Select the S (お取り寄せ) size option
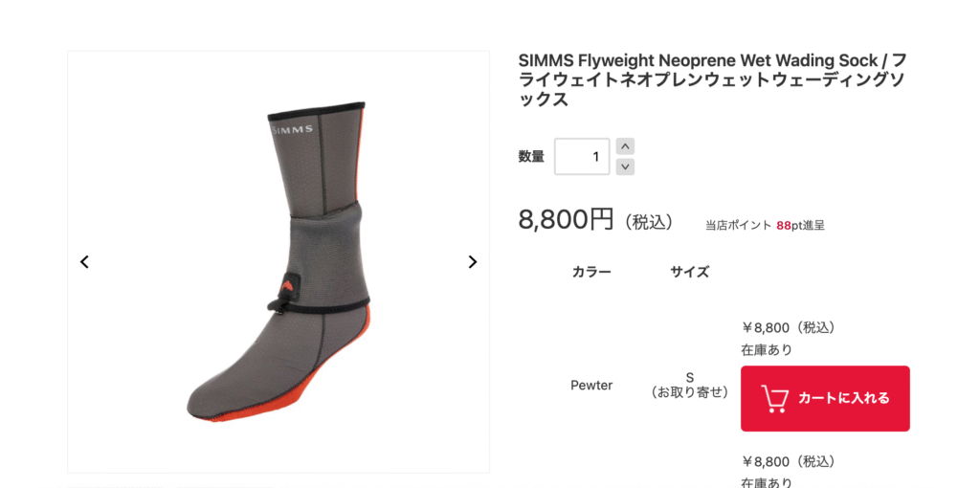Viewport: 980px width, 488px height. tap(690, 386)
